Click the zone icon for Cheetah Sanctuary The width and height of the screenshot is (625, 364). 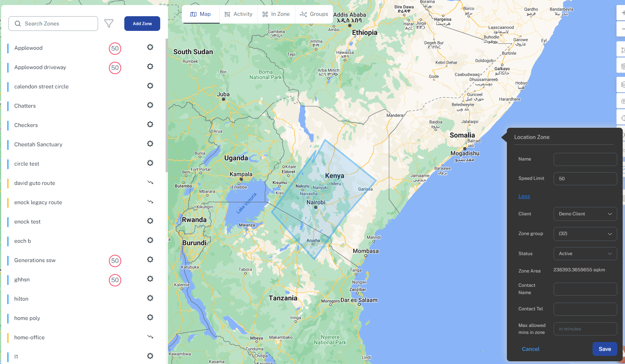coord(150,144)
